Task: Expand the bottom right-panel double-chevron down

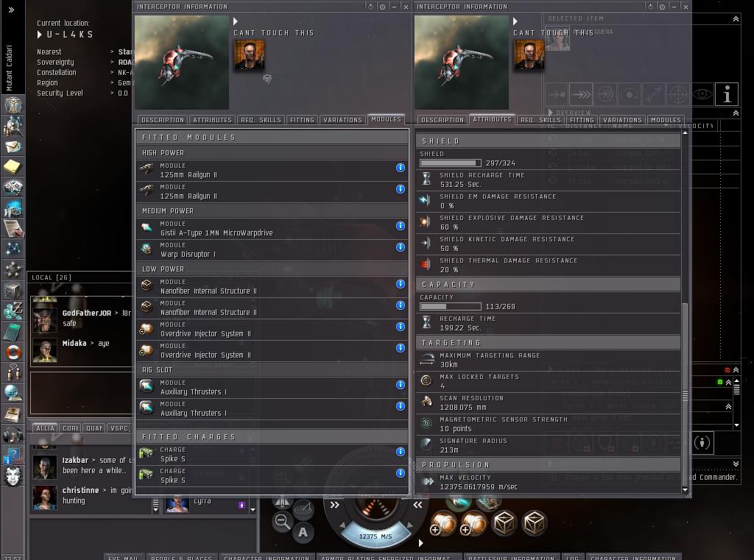Action: click(736, 464)
